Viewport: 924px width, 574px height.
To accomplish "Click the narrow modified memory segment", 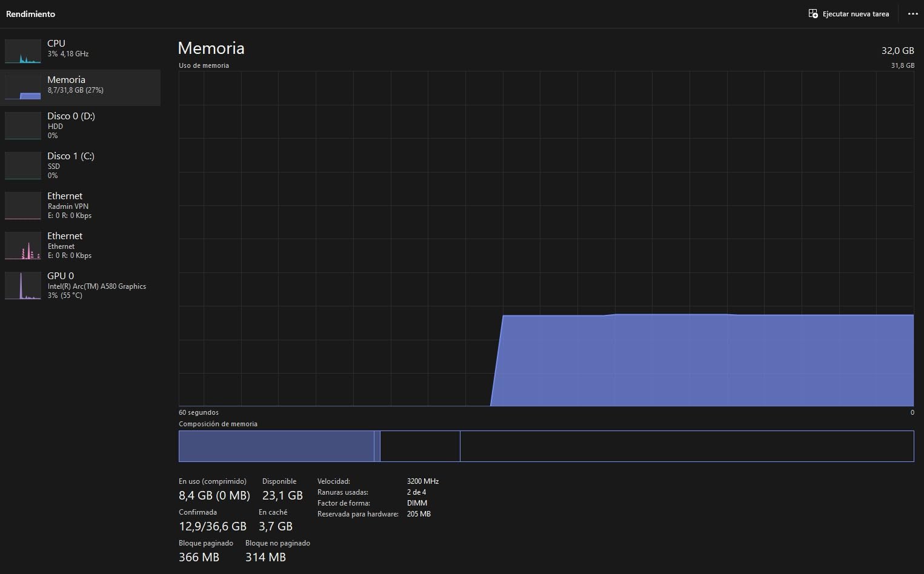I will tap(377, 446).
